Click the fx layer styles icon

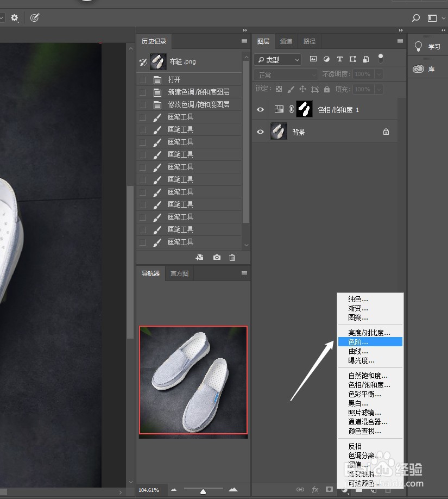coord(315,489)
